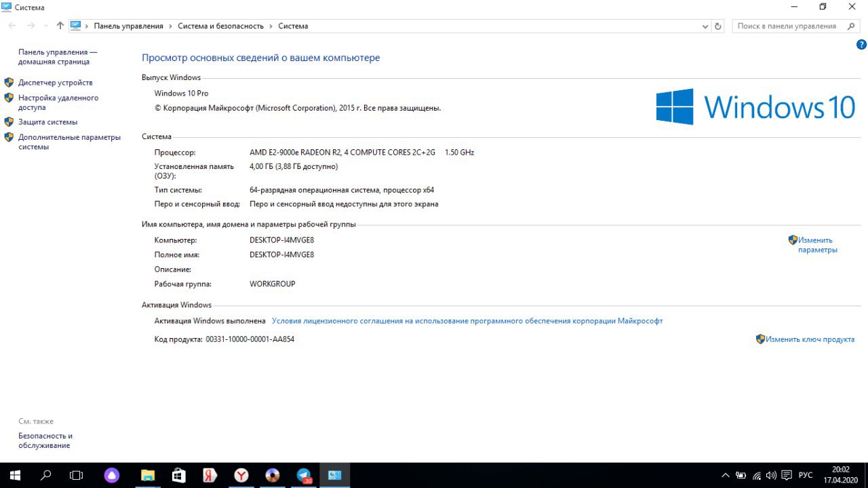
Task: Refresh the page with refresh button
Action: 718,26
